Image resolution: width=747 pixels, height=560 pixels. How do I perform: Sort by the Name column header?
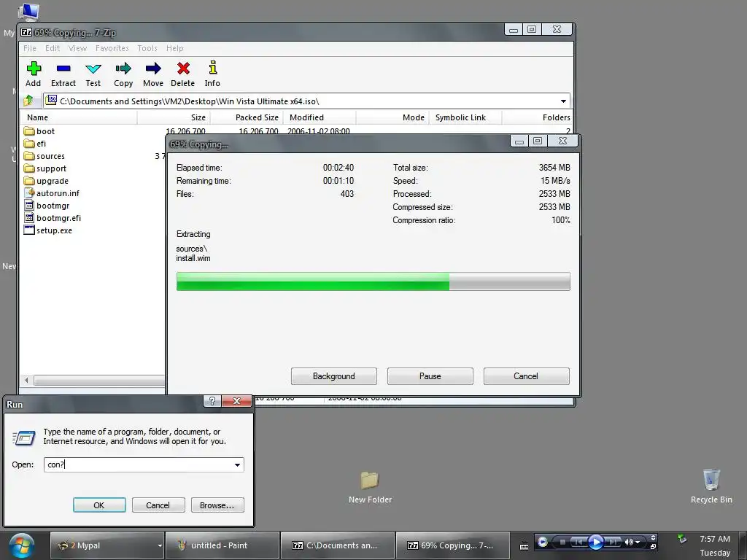pyautogui.click(x=79, y=117)
